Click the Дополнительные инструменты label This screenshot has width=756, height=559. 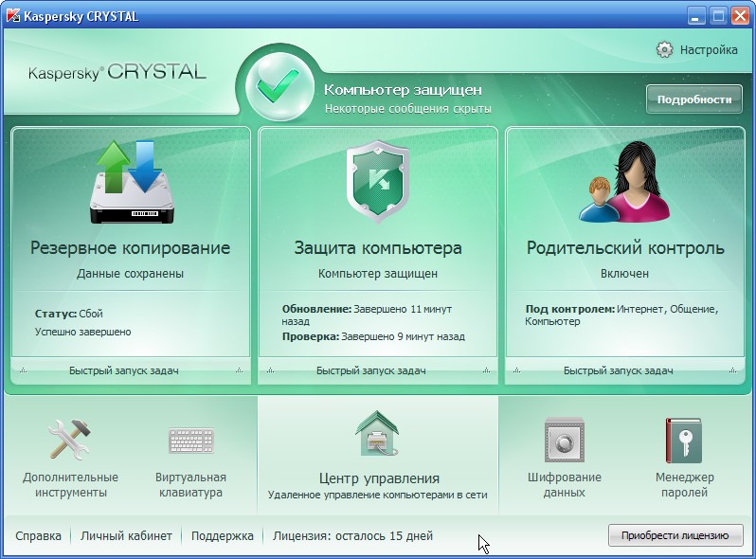tap(70, 485)
